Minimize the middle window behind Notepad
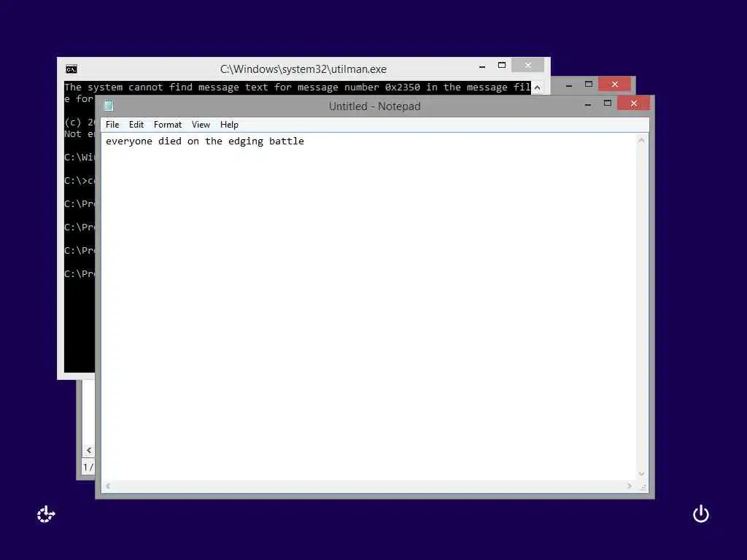The height and width of the screenshot is (560, 747). click(569, 85)
